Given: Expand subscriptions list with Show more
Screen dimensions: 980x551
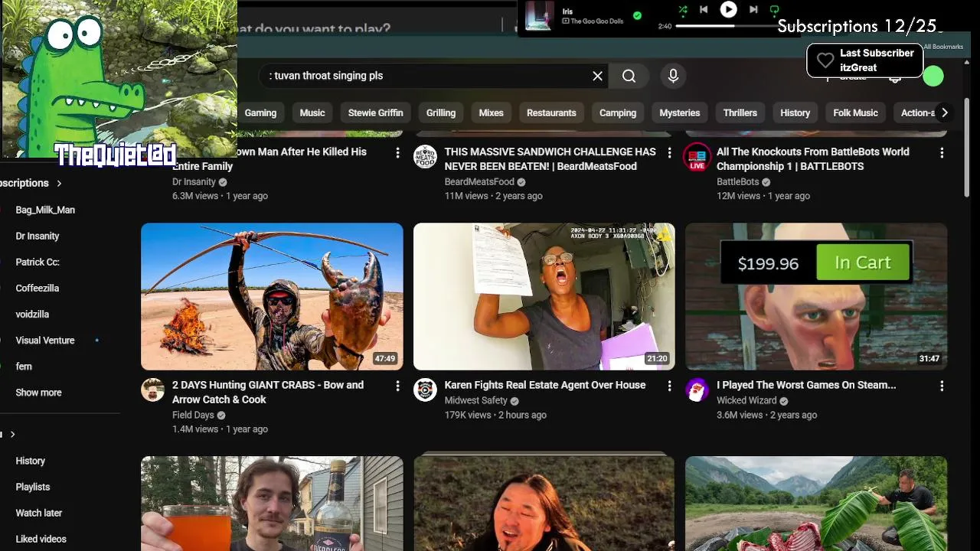Looking at the screenshot, I should click(38, 392).
